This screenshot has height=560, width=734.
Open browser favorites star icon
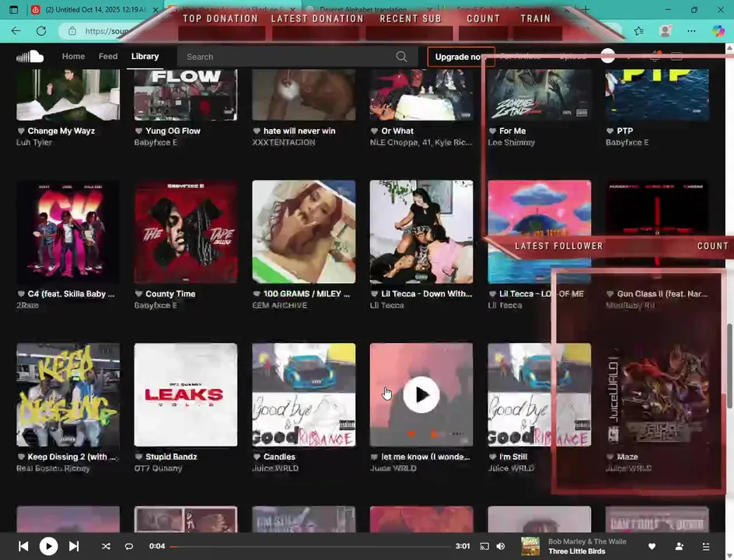click(638, 31)
